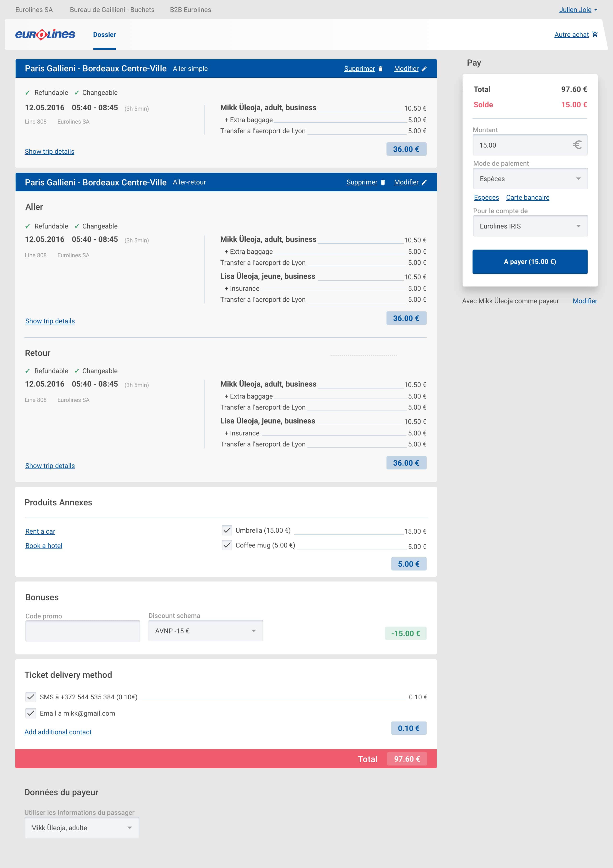The height and width of the screenshot is (868, 613).
Task: Click the 36.00 € subtotal of Aller simple trip
Action: pos(406,149)
